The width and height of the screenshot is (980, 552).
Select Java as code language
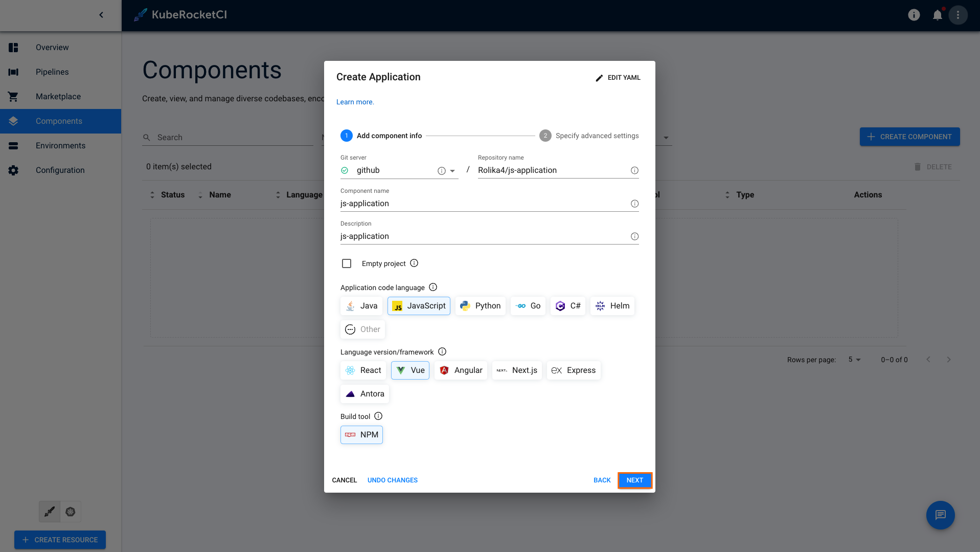tap(361, 306)
